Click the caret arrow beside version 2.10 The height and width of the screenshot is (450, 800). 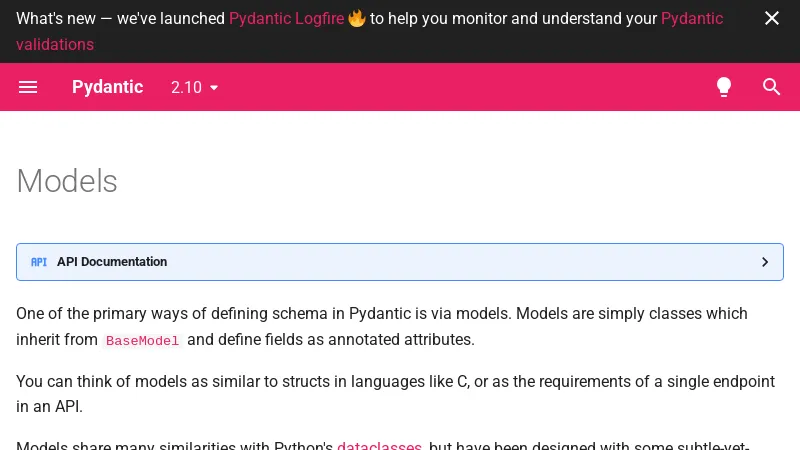(213, 88)
